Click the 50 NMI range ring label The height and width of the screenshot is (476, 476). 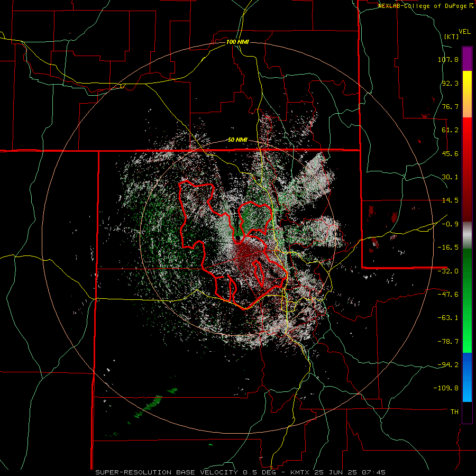tap(237, 140)
